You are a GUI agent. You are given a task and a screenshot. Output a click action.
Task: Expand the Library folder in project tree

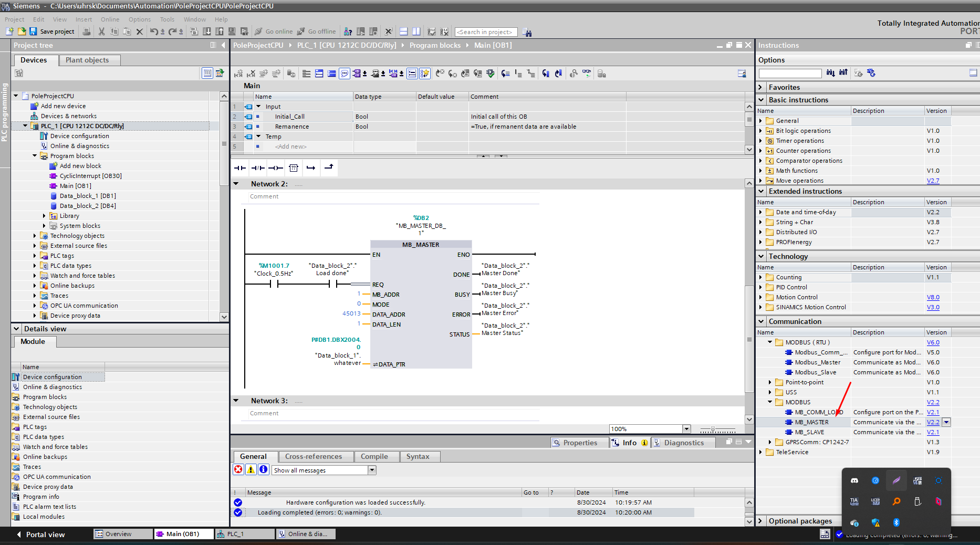pyautogui.click(x=44, y=216)
